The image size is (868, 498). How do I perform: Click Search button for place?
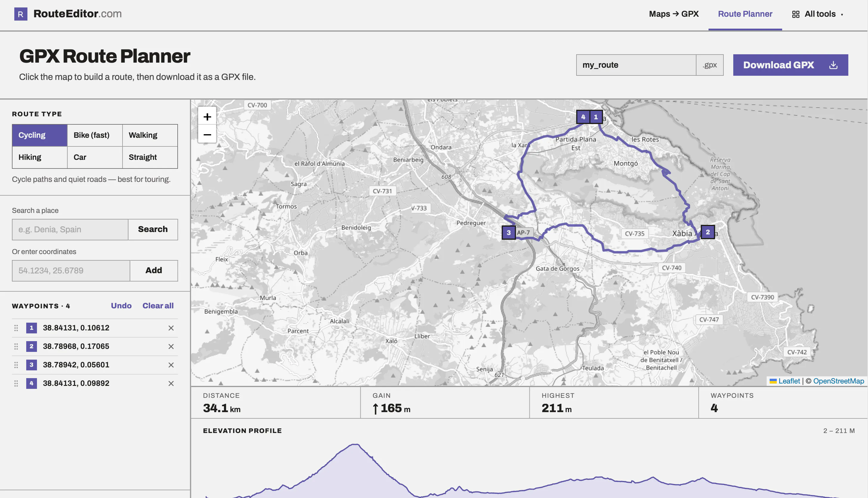(x=153, y=230)
